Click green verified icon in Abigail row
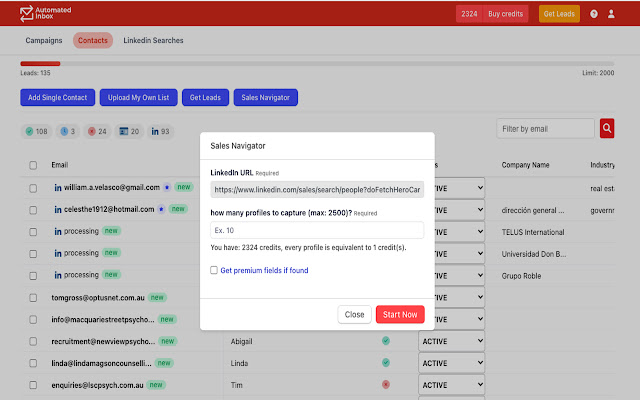 [x=386, y=340]
